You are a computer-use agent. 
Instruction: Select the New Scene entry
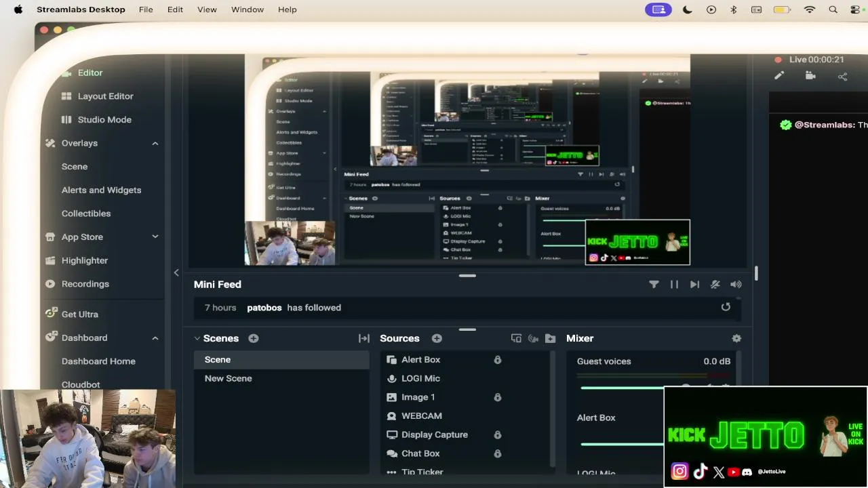click(x=281, y=378)
